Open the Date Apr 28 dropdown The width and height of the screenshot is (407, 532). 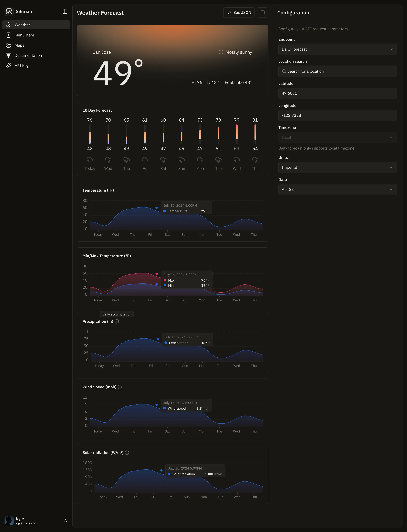[337, 189]
